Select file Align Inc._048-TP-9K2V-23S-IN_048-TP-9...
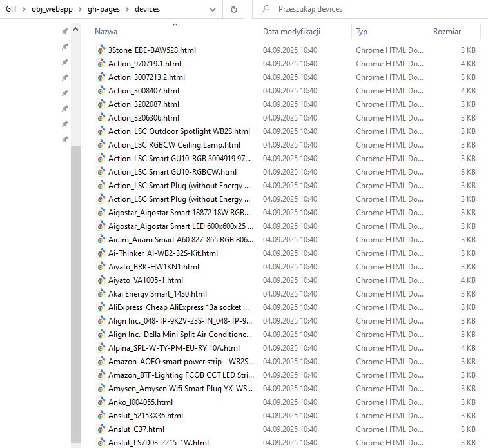The height and width of the screenshot is (448, 488). tap(180, 321)
